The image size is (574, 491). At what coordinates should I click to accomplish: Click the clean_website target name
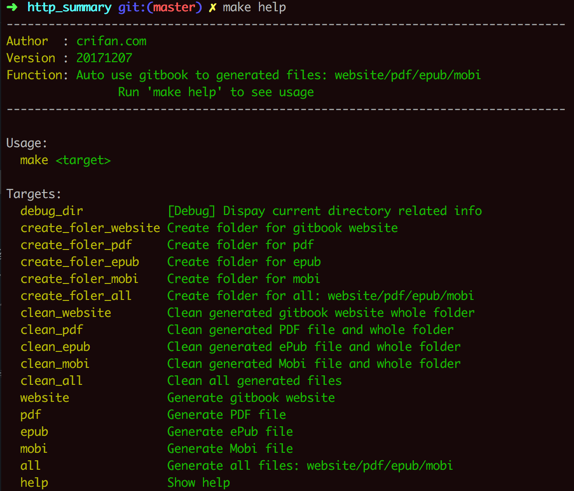(66, 313)
